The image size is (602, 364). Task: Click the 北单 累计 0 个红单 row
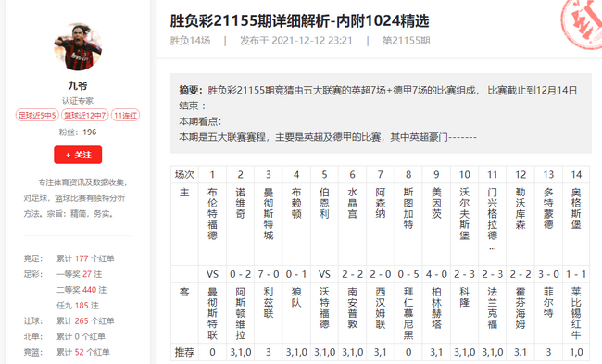(x=65, y=337)
